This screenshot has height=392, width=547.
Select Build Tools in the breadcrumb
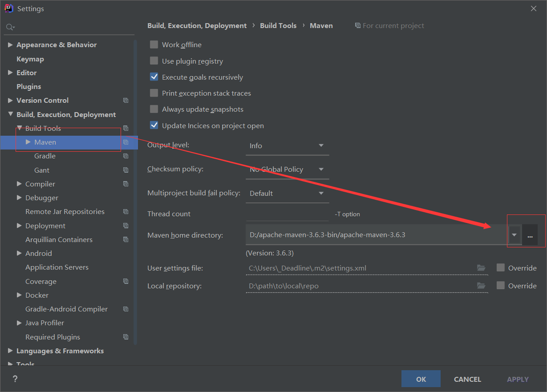point(278,25)
